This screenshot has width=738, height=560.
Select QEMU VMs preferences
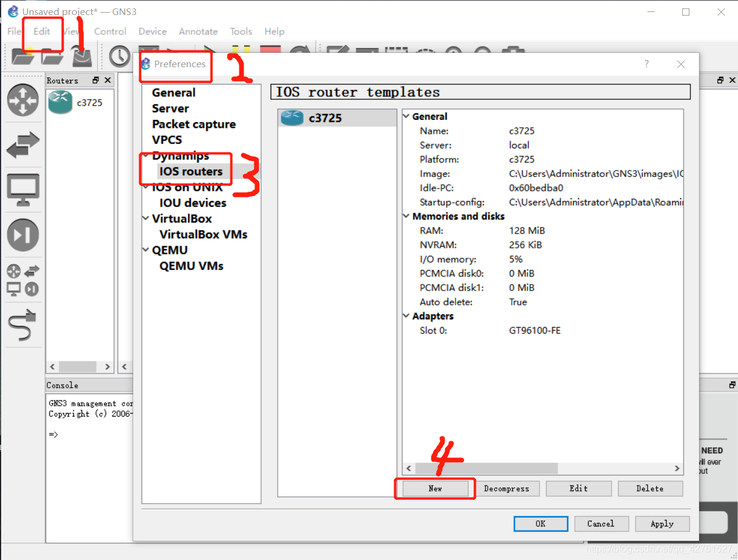(x=191, y=266)
